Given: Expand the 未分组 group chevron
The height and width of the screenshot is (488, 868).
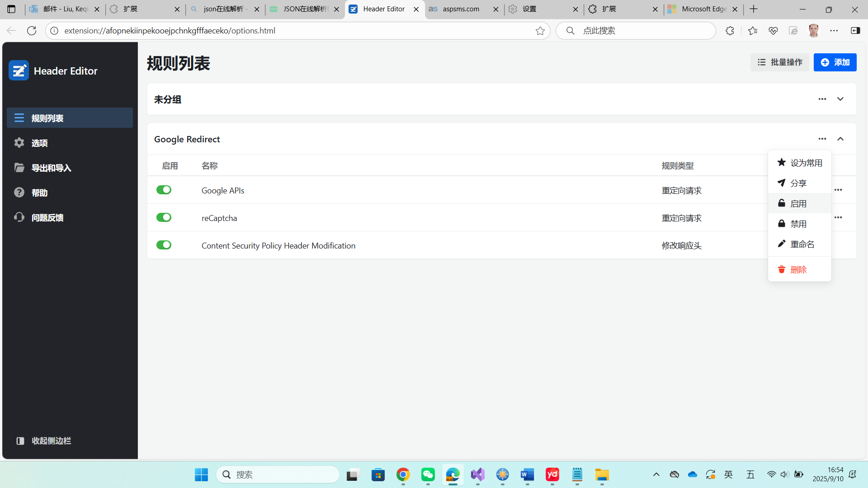Looking at the screenshot, I should 840,99.
